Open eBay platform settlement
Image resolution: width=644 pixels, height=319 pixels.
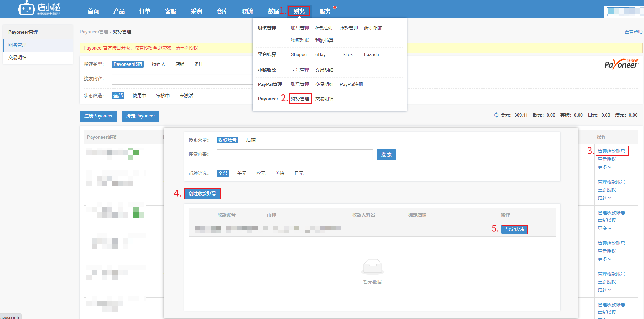(x=321, y=55)
